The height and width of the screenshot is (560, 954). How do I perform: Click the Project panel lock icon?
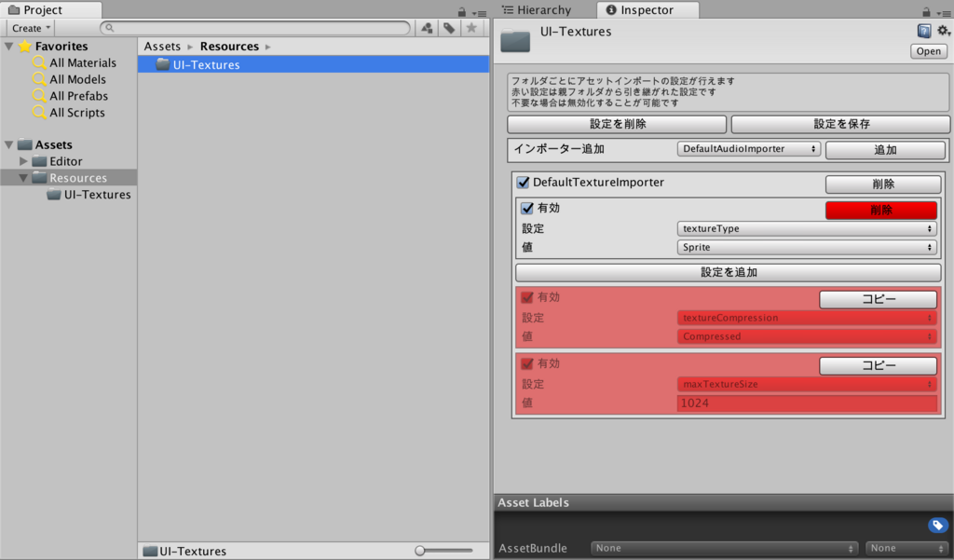click(462, 11)
